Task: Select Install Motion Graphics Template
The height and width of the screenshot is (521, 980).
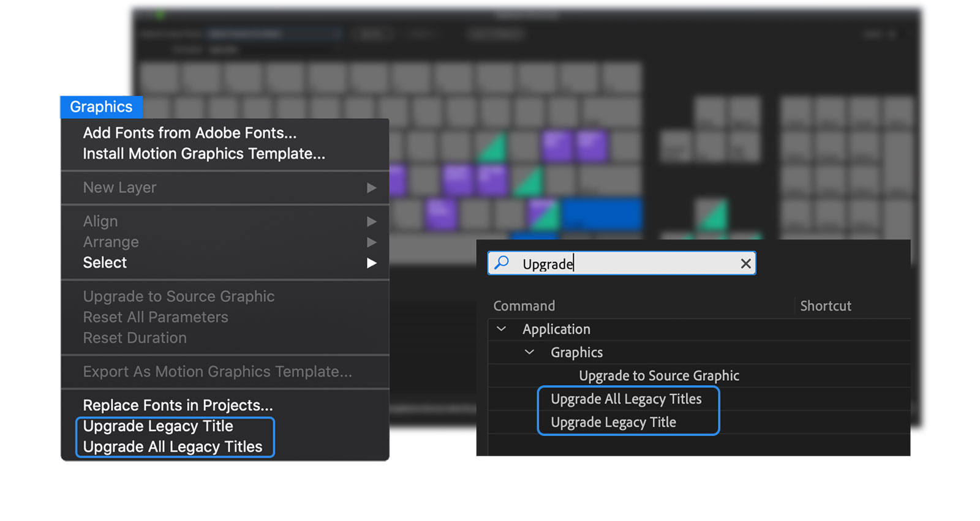Action: [204, 154]
